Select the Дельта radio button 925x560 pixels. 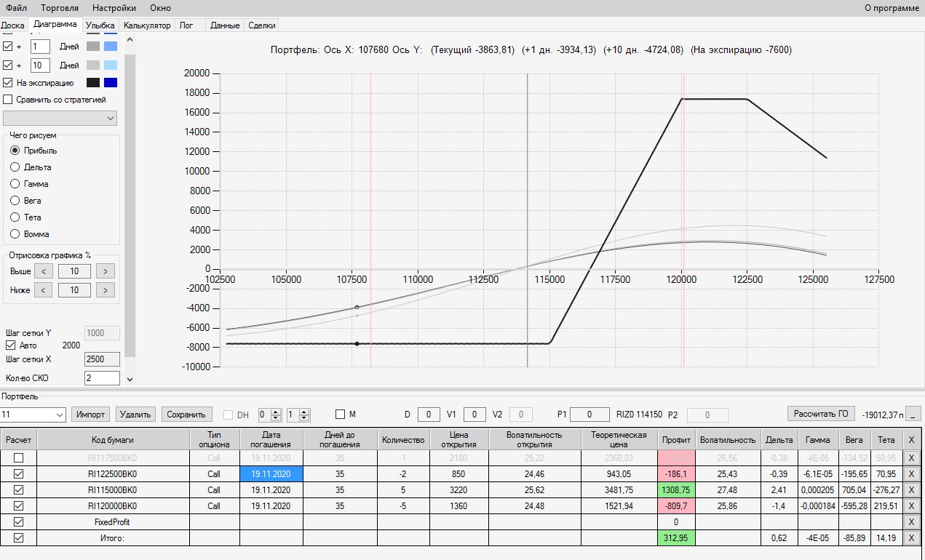pos(15,167)
